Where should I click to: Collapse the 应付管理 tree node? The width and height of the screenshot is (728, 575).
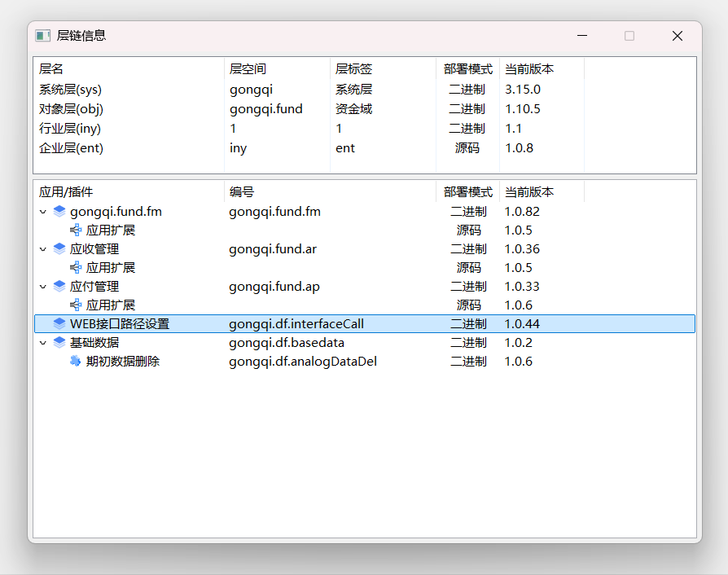pyautogui.click(x=43, y=287)
